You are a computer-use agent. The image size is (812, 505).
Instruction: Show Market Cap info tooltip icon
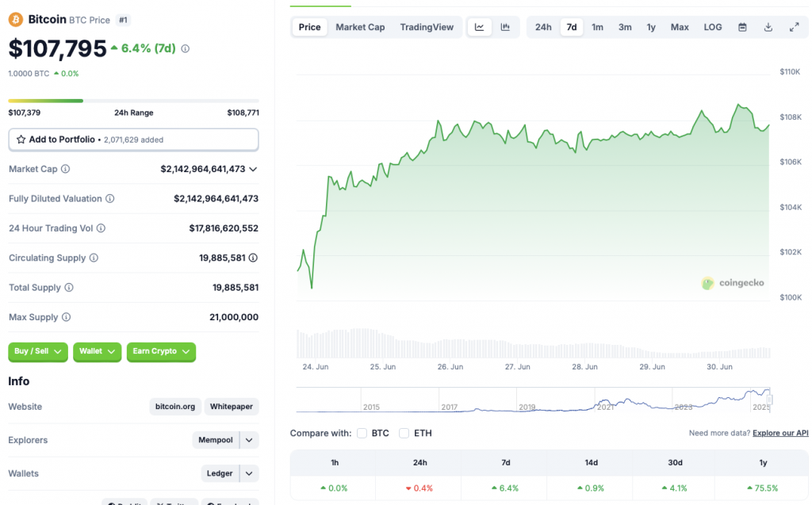pos(65,169)
